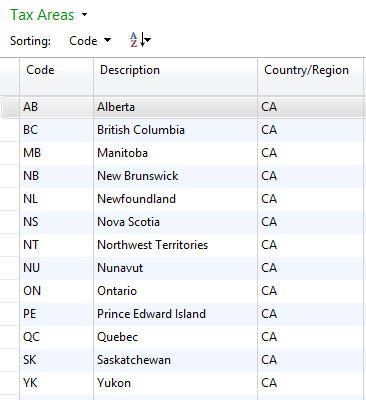Select the ON code cell

point(57,291)
